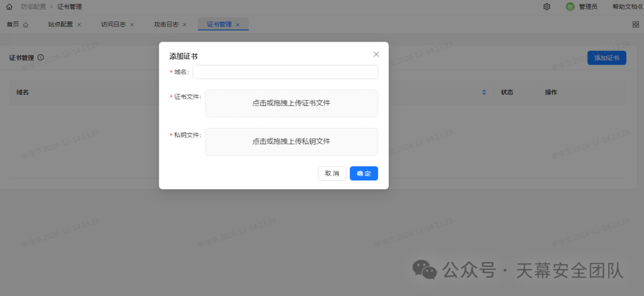Close the 访问日志 tab

(x=132, y=24)
